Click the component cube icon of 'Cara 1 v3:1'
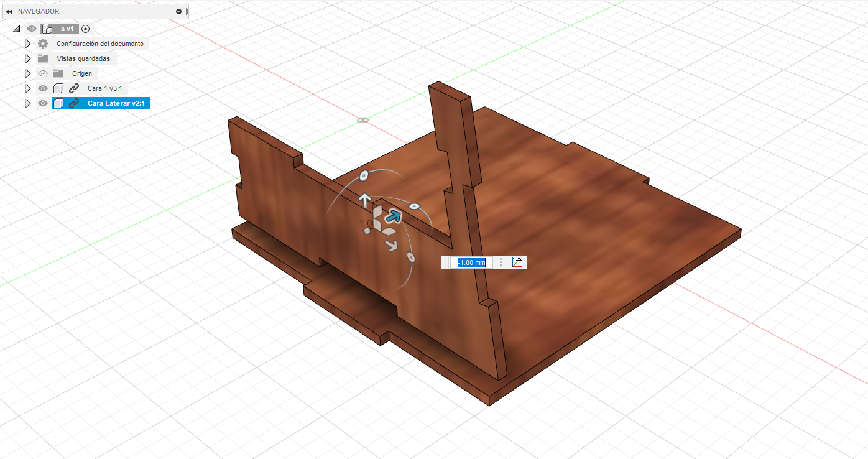Image resolution: width=868 pixels, height=459 pixels. 58,88
